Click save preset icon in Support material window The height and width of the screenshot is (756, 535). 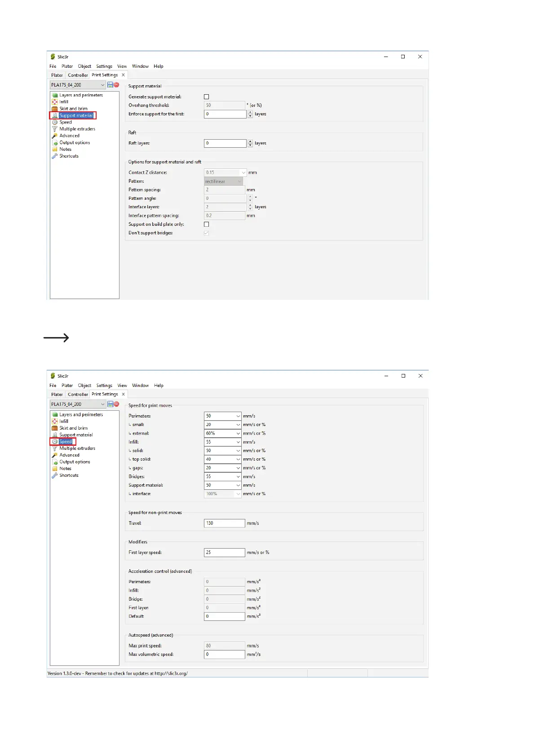pyautogui.click(x=110, y=84)
